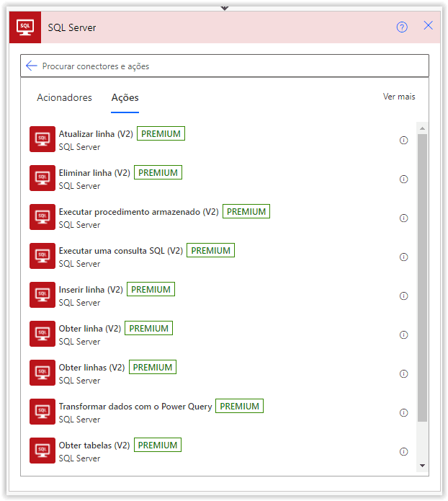Click the Obter linha (V2) SQL icon
The height and width of the screenshot is (501, 448).
[x=42, y=334]
